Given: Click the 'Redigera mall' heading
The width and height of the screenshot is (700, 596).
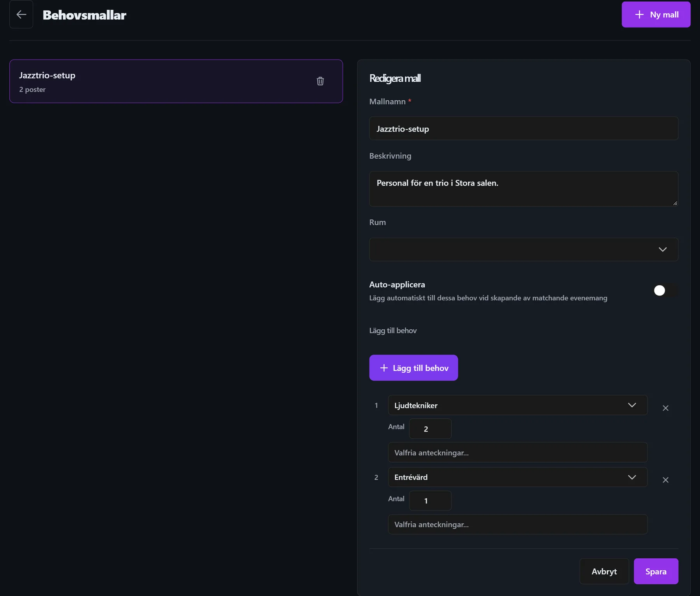Looking at the screenshot, I should pyautogui.click(x=395, y=78).
